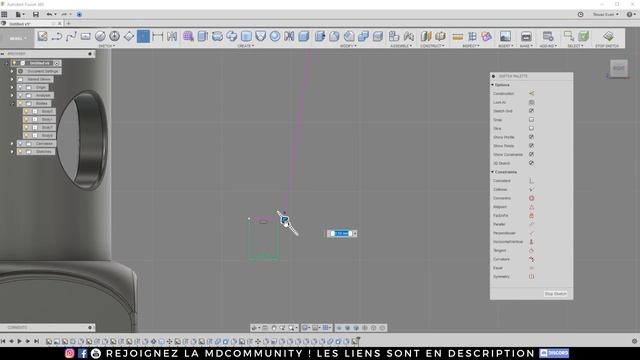Select the Spline sketch tool
This screenshot has width=640, height=360.
click(71, 36)
